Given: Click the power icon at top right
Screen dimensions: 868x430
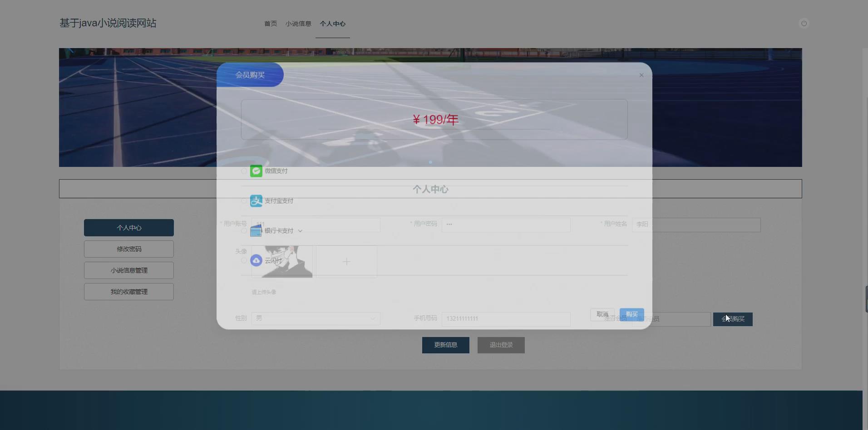Looking at the screenshot, I should [x=804, y=23].
